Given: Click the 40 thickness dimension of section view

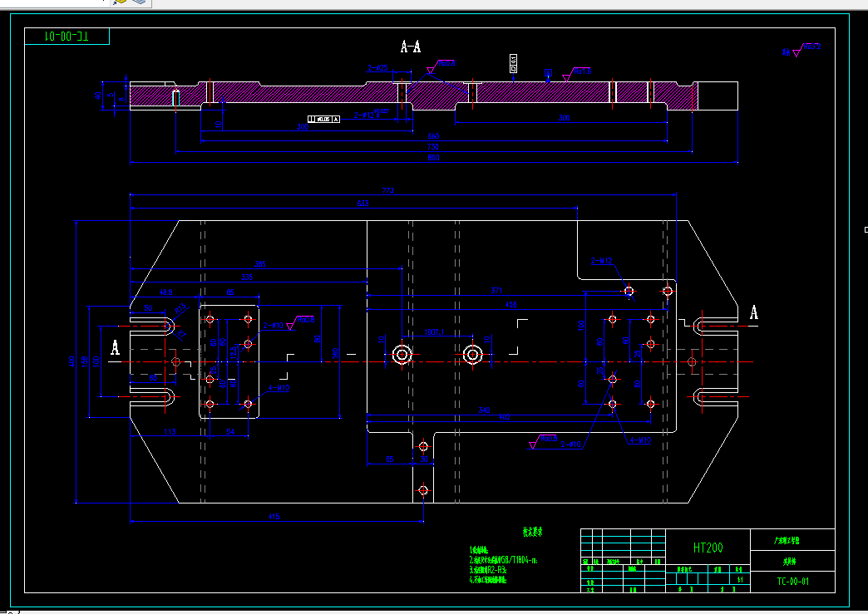Looking at the screenshot, I should click(99, 96).
